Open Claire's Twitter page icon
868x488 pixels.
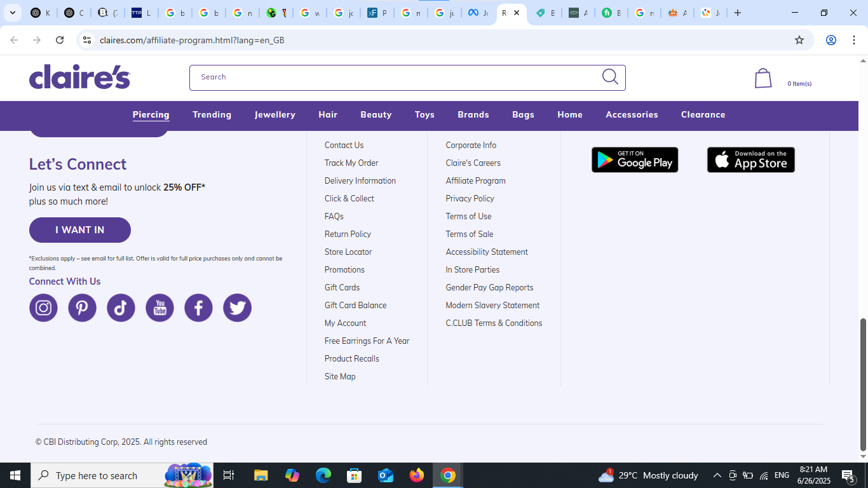(237, 308)
